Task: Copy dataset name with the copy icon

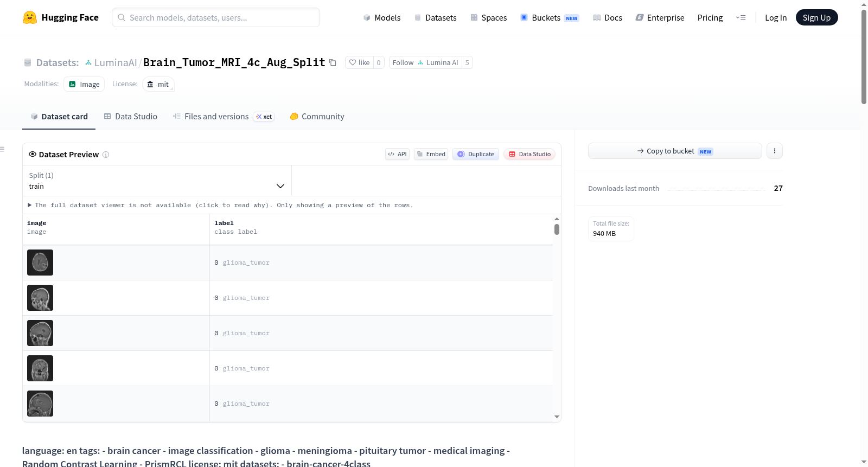Action: pyautogui.click(x=333, y=62)
